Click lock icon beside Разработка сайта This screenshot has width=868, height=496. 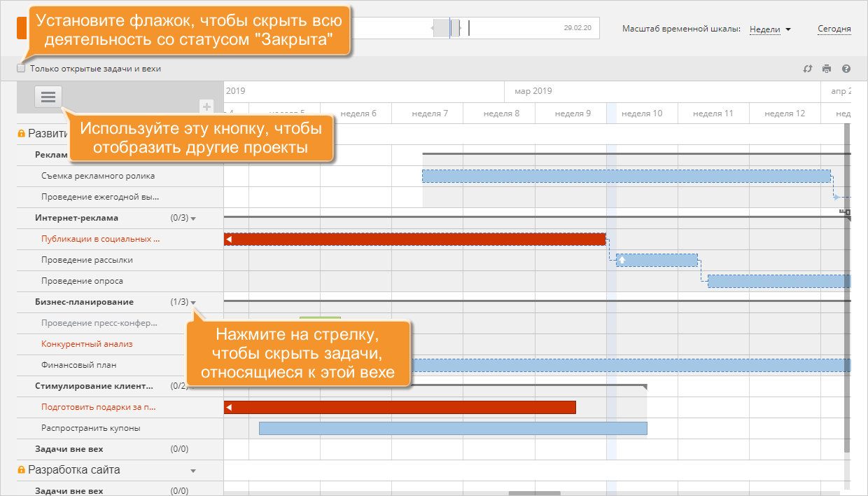[x=21, y=470]
